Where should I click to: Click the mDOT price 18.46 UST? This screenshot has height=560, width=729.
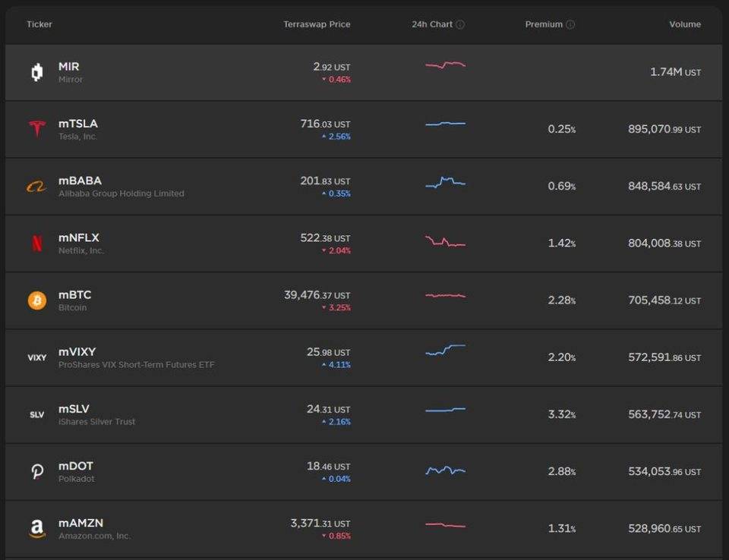click(x=329, y=466)
